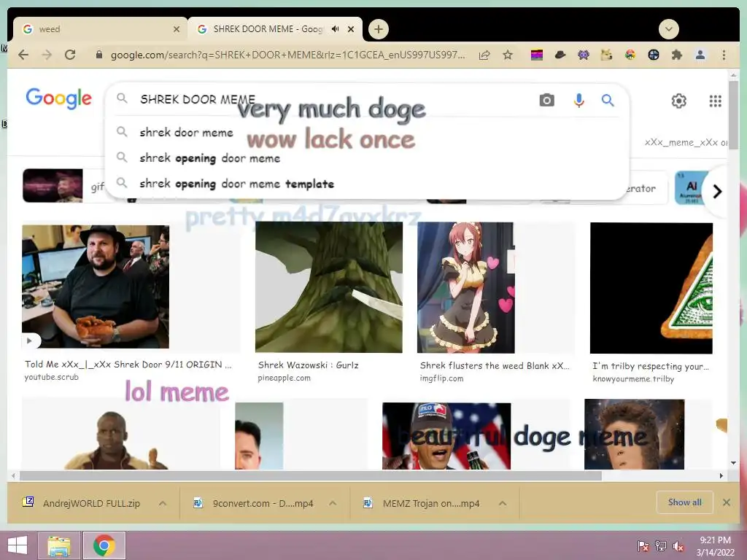Open File Explorer from the taskbar
The image size is (747, 560).
(59, 545)
